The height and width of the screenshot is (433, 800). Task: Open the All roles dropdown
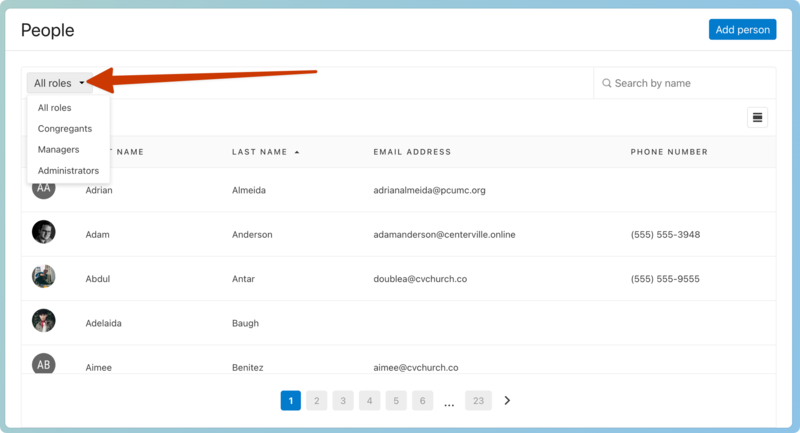click(59, 83)
